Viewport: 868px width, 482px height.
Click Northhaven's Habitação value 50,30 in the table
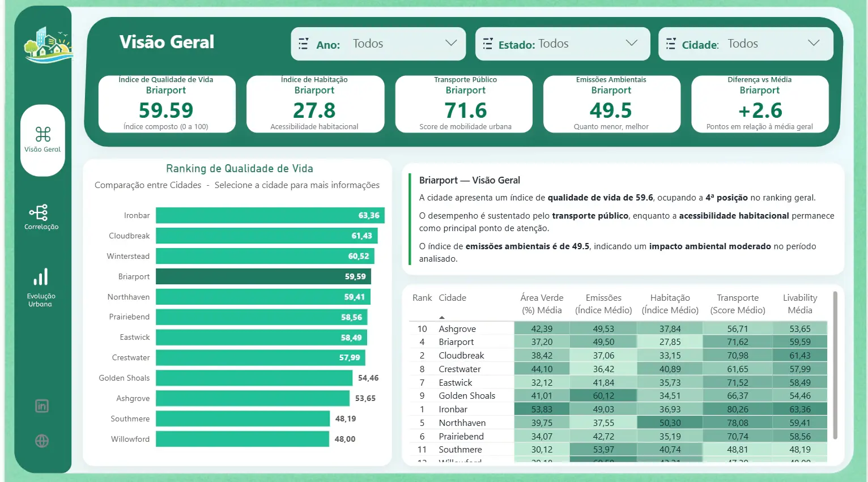(x=670, y=423)
